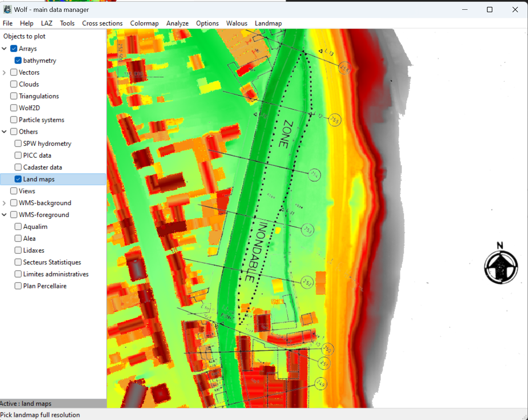Click the ZONE label on the map
This screenshot has height=420, width=528.
click(286, 134)
